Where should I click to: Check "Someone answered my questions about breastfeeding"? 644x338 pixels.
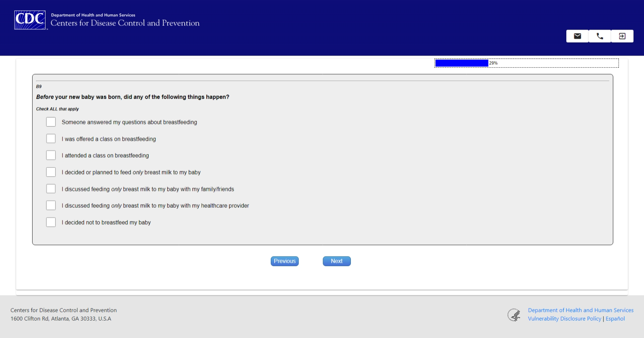(x=51, y=122)
